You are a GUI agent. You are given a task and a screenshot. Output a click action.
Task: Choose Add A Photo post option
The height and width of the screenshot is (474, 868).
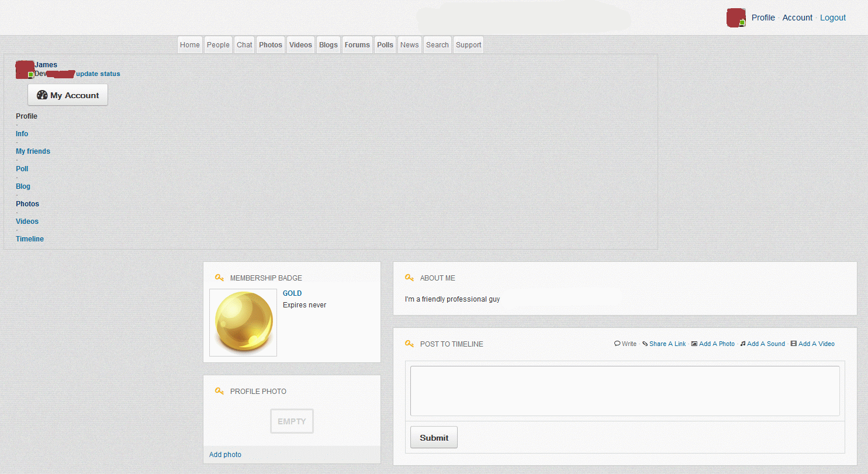click(x=713, y=344)
